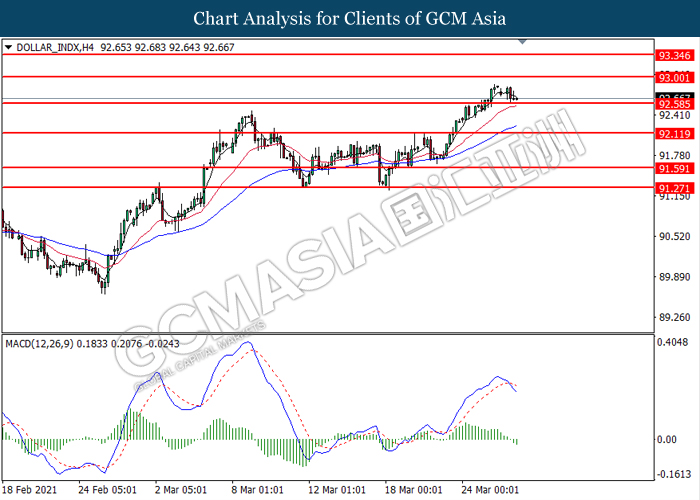Click the 89.260 price axis value
This screenshot has width=700, height=500.
(670, 318)
